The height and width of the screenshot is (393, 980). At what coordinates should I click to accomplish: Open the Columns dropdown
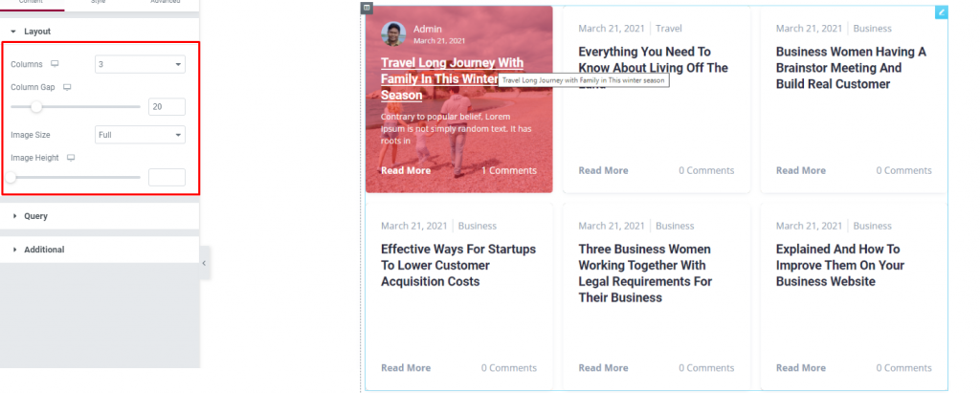click(x=140, y=64)
